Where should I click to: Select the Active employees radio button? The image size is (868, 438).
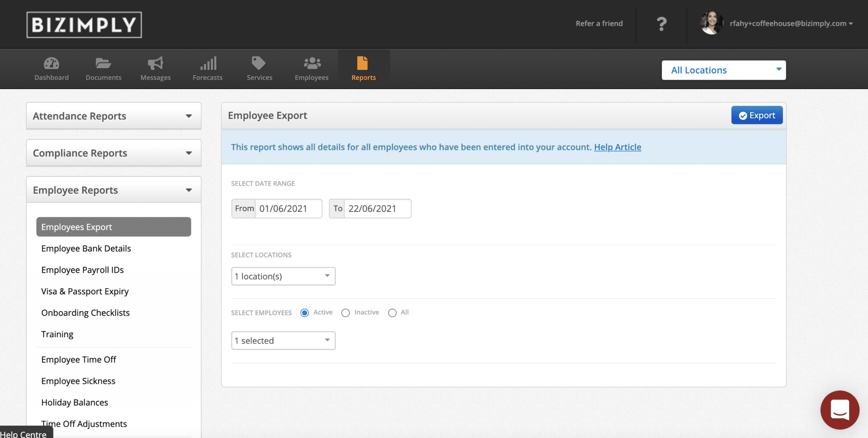tap(304, 313)
